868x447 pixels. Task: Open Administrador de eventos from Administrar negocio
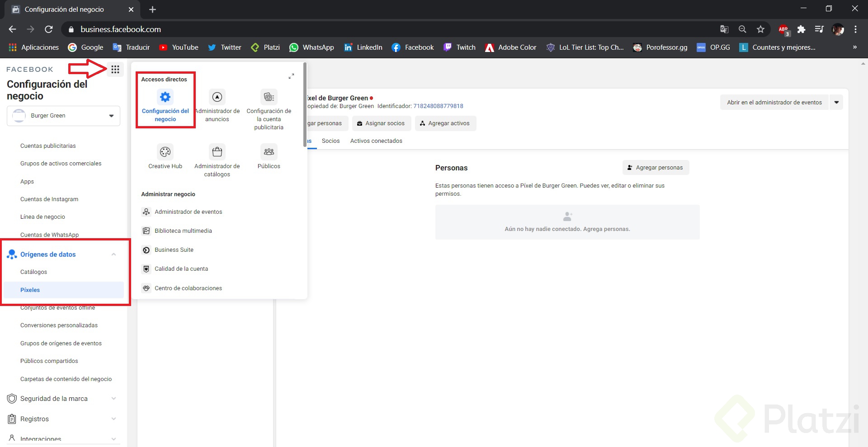(x=188, y=212)
